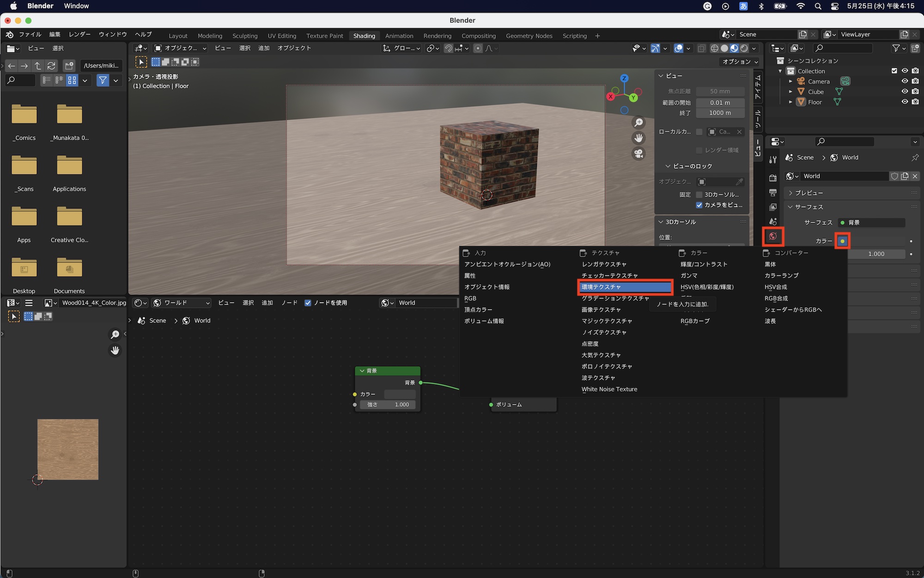Expand the Camera item in outliner

[x=790, y=81]
